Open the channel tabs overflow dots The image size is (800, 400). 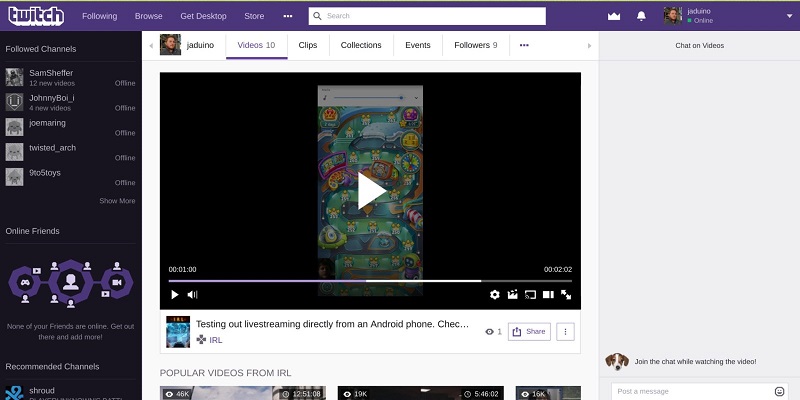coord(524,45)
